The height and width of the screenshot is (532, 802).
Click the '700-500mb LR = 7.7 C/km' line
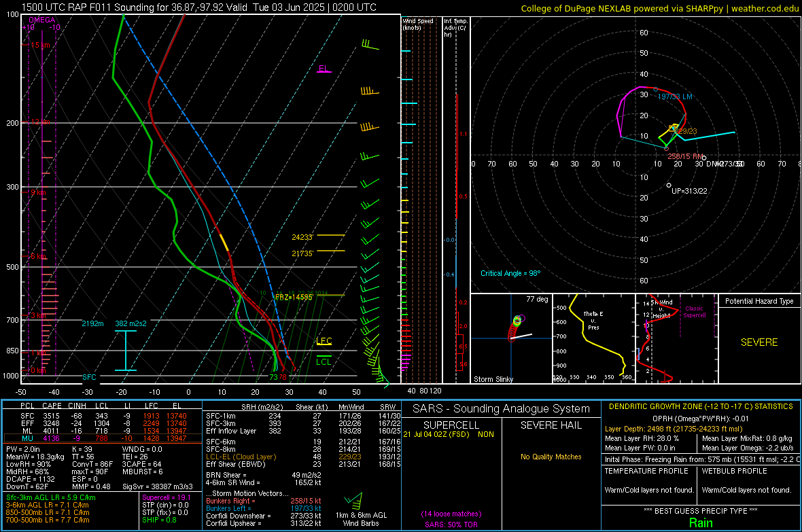[x=48, y=520]
